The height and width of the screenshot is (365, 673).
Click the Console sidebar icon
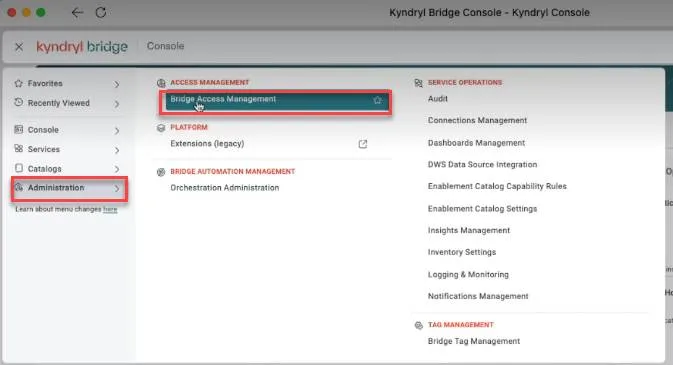18,129
